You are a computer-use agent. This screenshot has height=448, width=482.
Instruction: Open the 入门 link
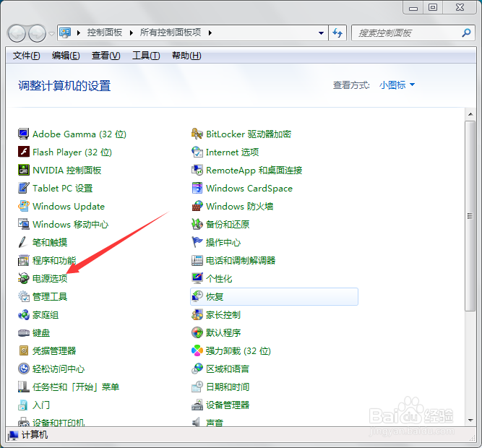pos(41,405)
